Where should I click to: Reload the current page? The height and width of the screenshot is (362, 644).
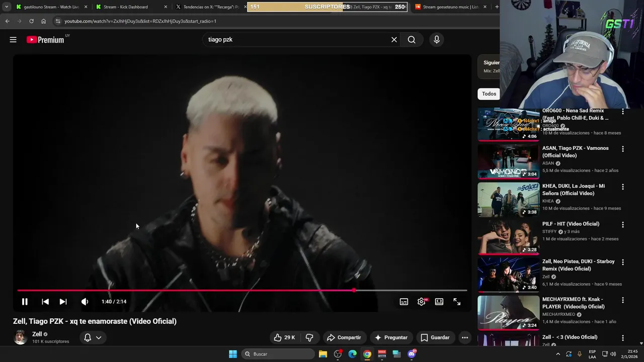click(31, 21)
